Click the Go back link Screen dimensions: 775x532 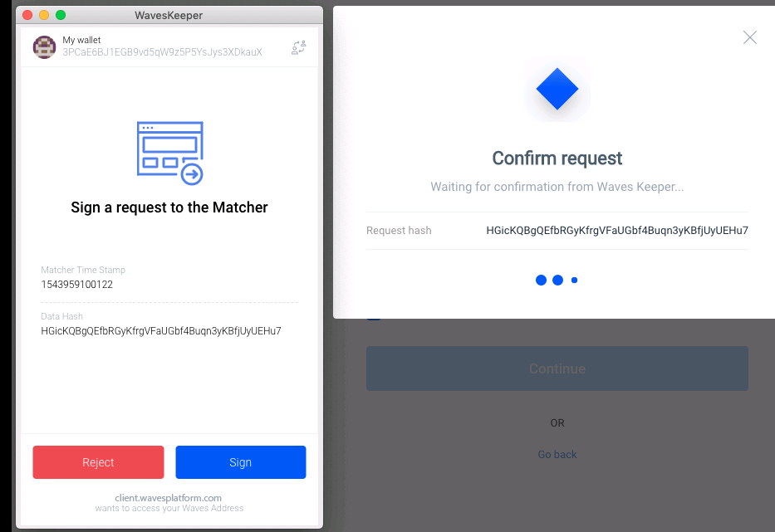(x=557, y=455)
